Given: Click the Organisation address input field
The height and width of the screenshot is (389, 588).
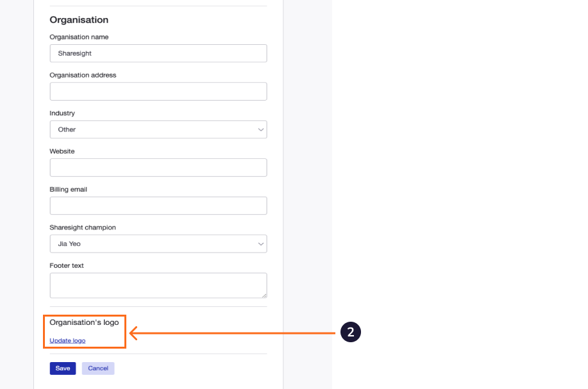Looking at the screenshot, I should [158, 91].
